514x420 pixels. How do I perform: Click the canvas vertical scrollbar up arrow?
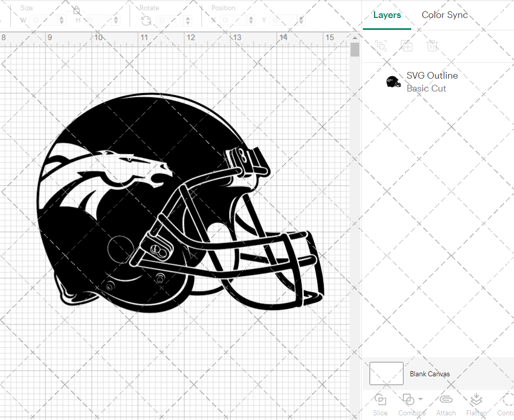point(355,39)
